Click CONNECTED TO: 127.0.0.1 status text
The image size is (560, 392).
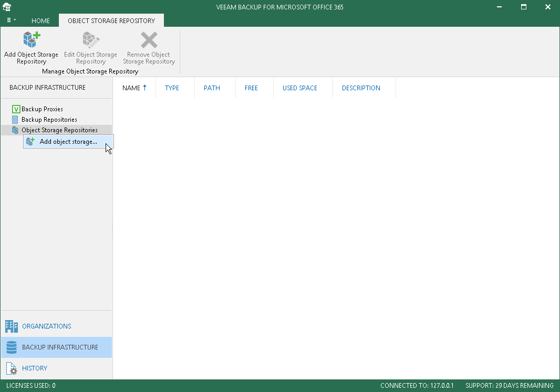[x=417, y=386]
